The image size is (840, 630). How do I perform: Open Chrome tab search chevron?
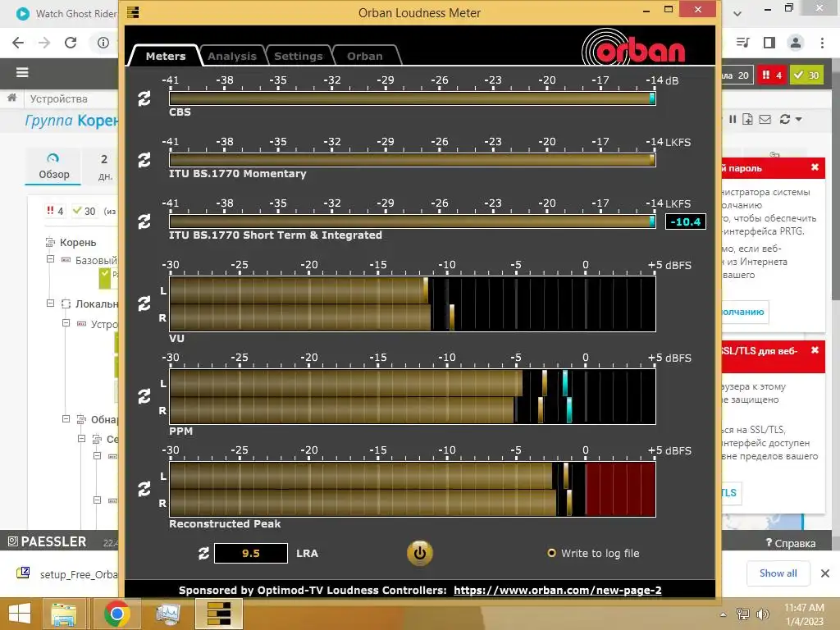pos(737,13)
